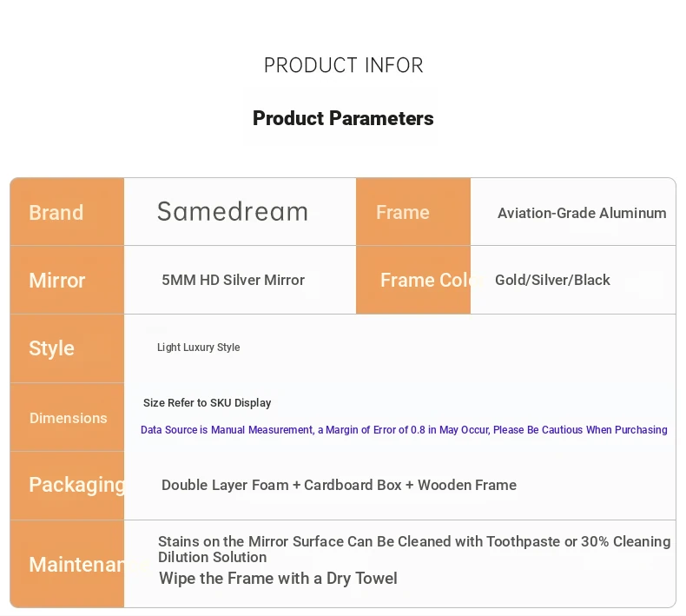The height and width of the screenshot is (616, 686).
Task: Click the Frame Color label cell
Action: pyautogui.click(x=412, y=280)
